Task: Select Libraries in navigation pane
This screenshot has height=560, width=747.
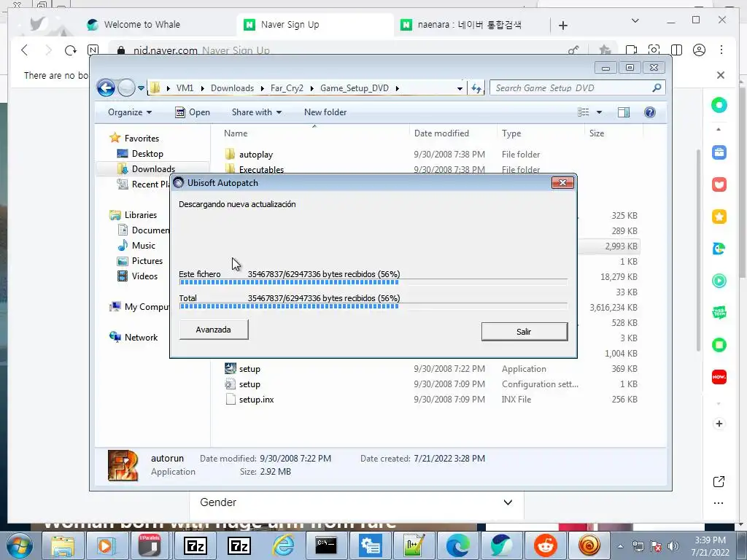Action: tap(140, 215)
